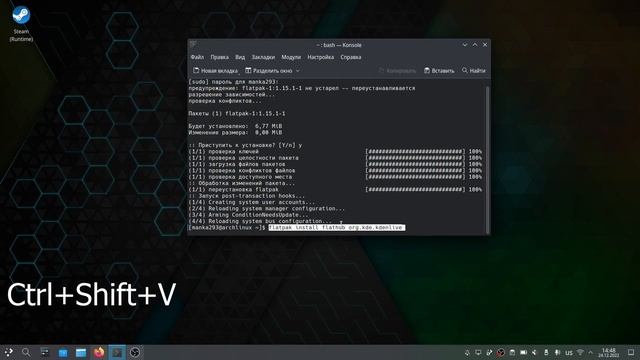Open the Настройка menu
Viewport: 640px width, 360px height.
pyautogui.click(x=320, y=57)
